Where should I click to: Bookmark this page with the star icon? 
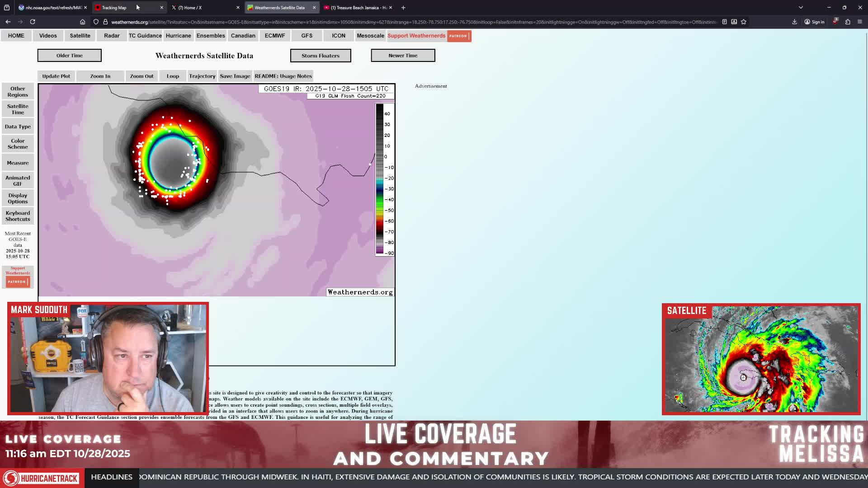coord(744,22)
